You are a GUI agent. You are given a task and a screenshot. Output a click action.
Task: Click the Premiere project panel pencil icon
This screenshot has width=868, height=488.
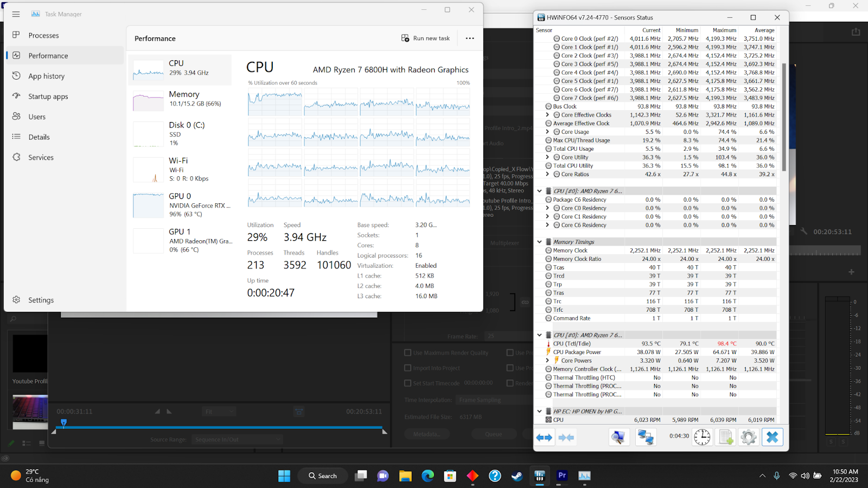pyautogui.click(x=11, y=443)
